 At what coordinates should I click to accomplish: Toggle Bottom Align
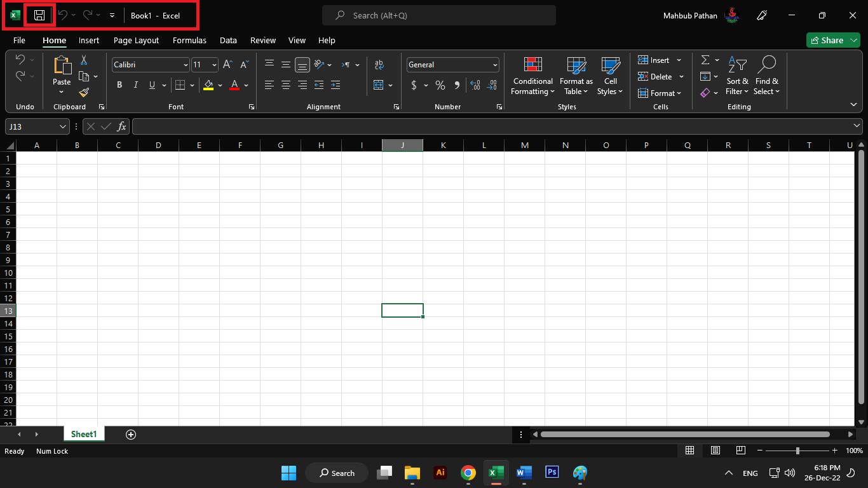[302, 64]
